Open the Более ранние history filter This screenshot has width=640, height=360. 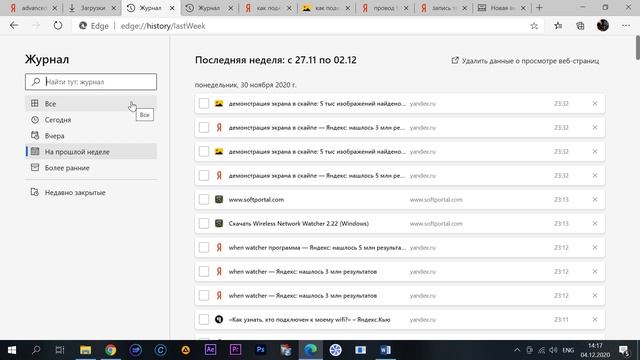(x=91, y=168)
